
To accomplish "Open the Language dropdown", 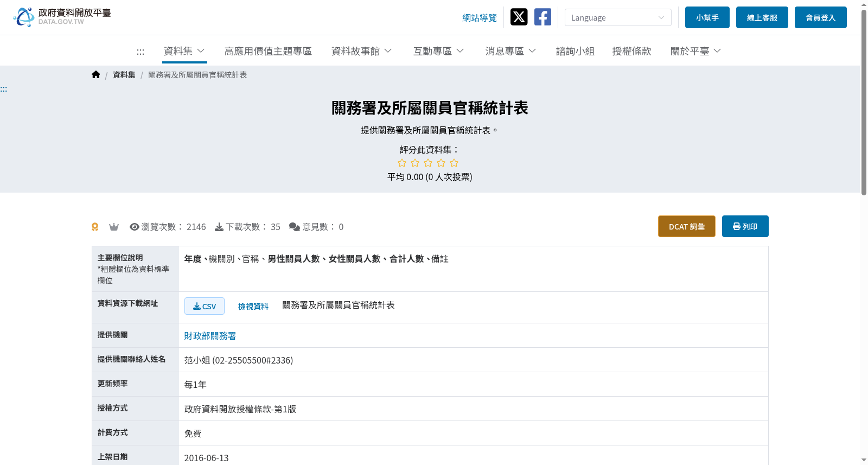I will click(x=618, y=17).
